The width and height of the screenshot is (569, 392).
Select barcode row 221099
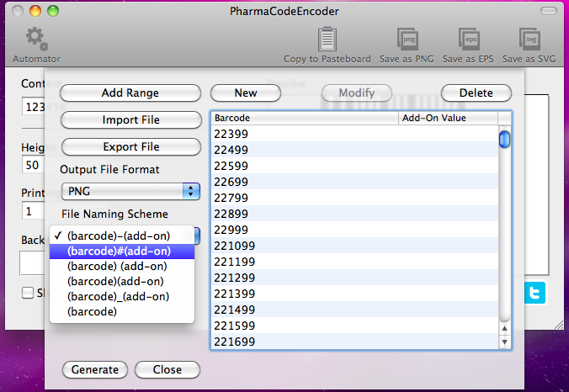click(354, 246)
